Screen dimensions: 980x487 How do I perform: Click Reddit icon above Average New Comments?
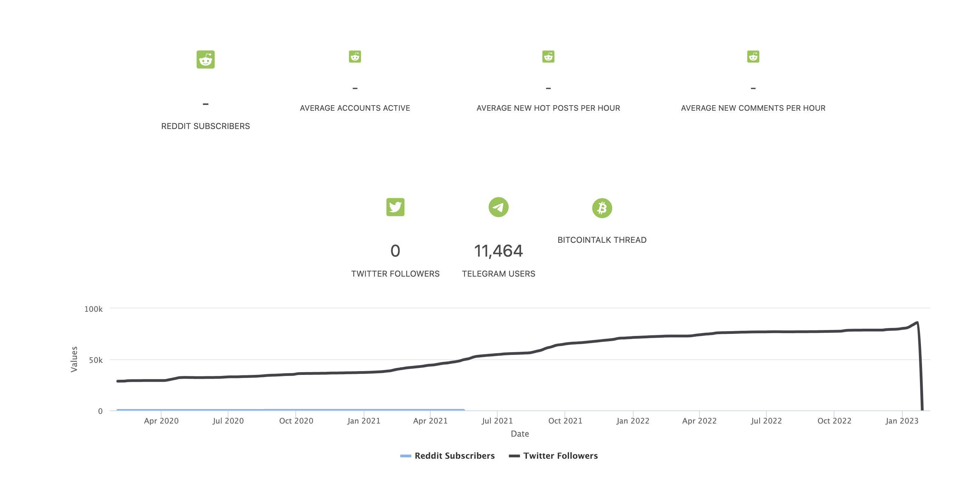point(753,57)
